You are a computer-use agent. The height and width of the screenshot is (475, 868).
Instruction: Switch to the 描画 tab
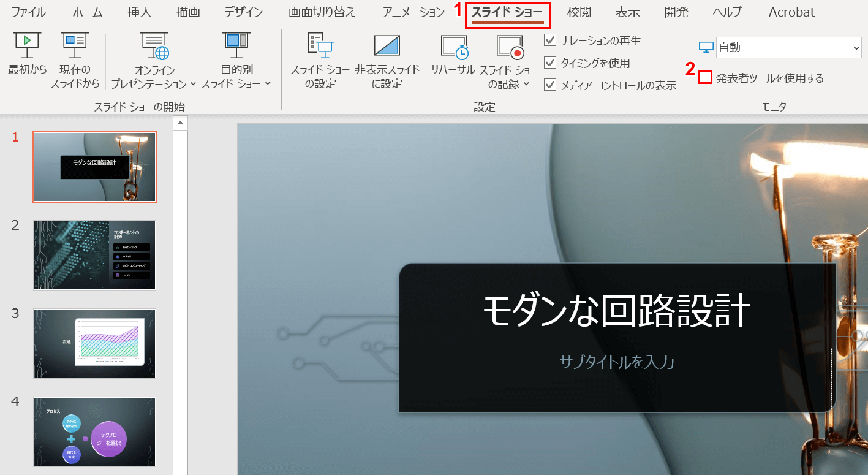pyautogui.click(x=188, y=12)
